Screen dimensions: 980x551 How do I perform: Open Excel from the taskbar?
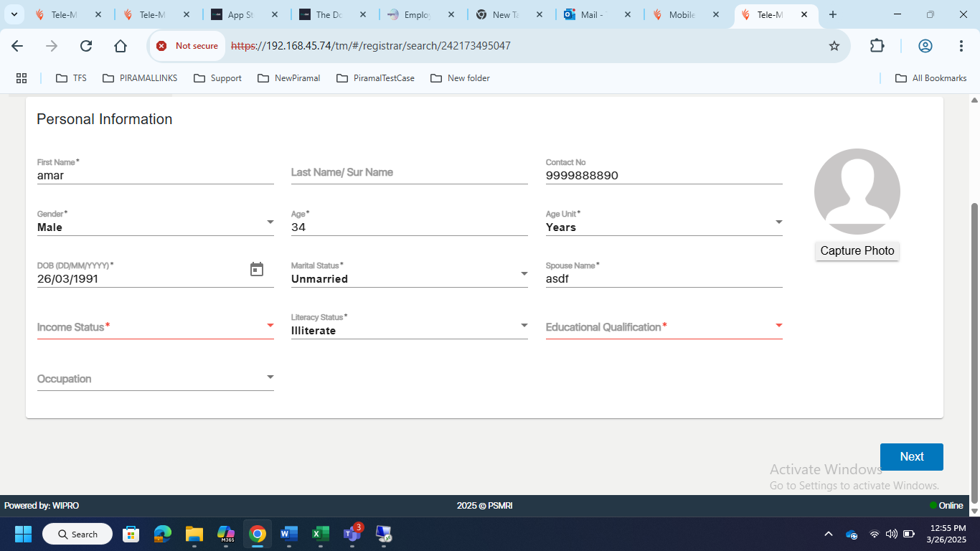click(x=320, y=534)
